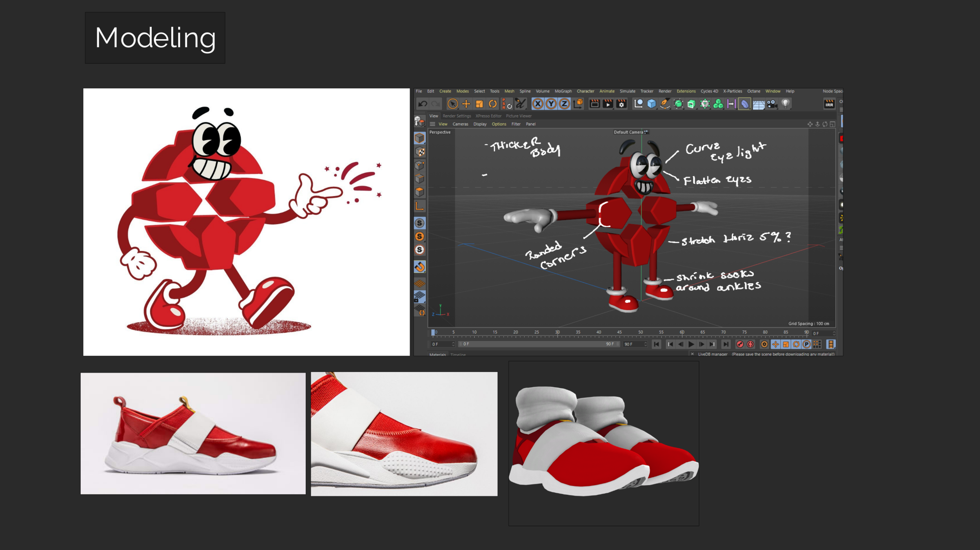Toggle the X axis lock
The width and height of the screenshot is (980, 550).
coord(538,104)
